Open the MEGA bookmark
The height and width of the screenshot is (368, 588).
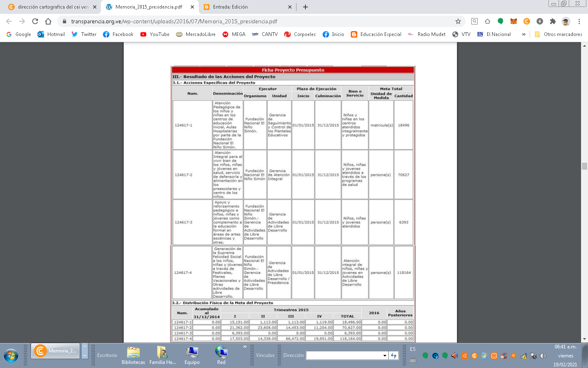pos(234,34)
